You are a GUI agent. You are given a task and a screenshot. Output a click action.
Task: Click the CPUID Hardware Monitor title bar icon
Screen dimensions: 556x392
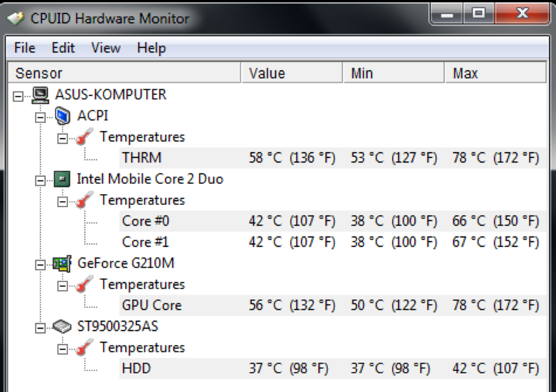[x=15, y=19]
